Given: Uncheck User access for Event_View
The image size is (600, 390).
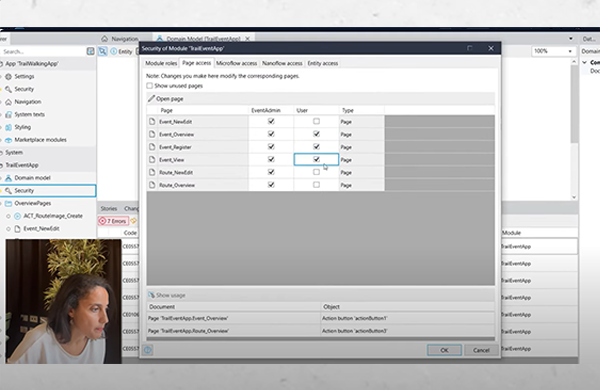Looking at the screenshot, I should point(316,159).
